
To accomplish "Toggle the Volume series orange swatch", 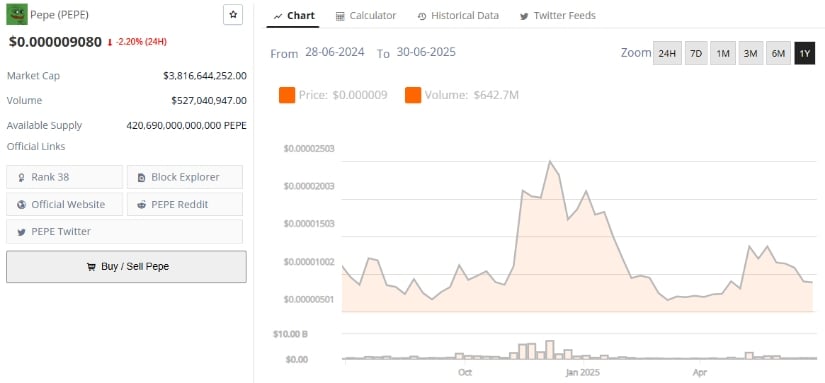I will 413,95.
